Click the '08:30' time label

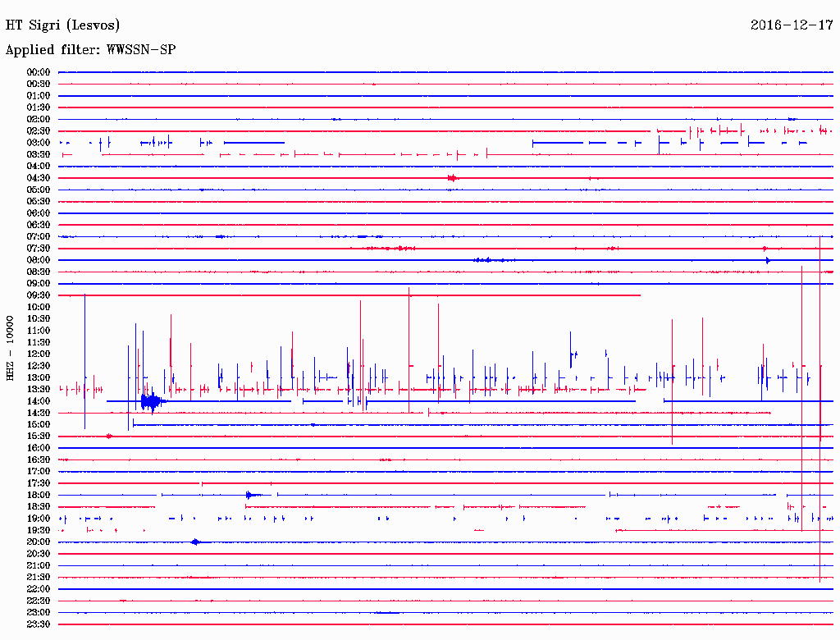pyautogui.click(x=39, y=272)
